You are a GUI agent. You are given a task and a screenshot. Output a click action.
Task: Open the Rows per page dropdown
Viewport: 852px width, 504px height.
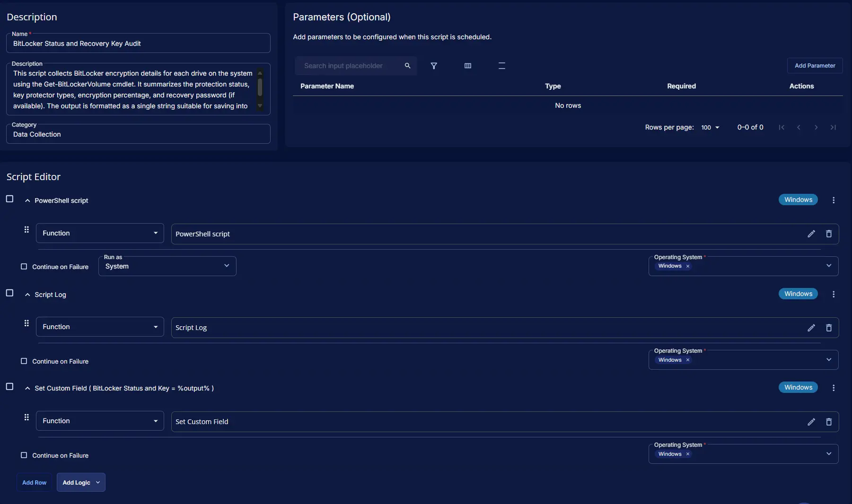click(x=710, y=128)
